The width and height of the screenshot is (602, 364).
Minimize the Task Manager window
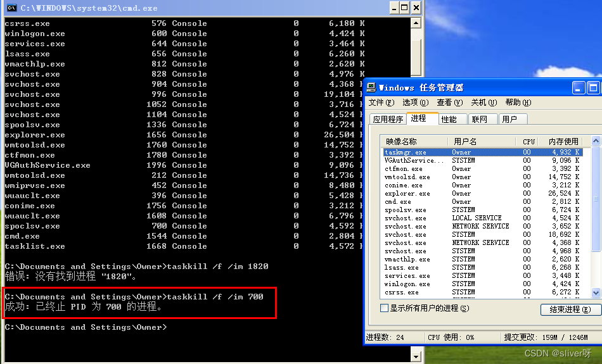click(x=579, y=88)
